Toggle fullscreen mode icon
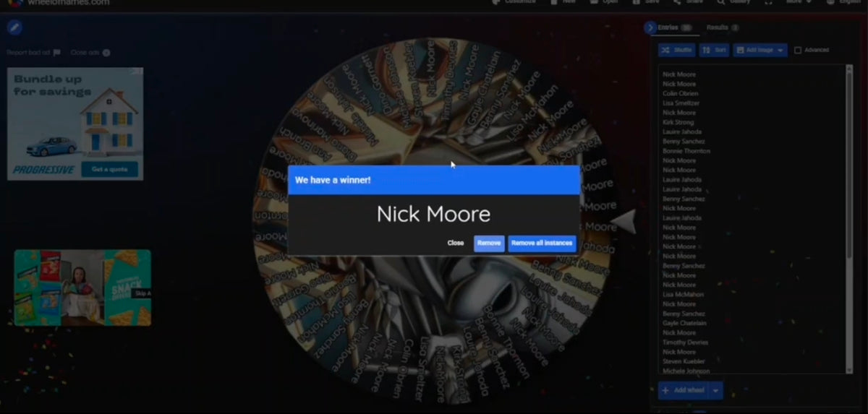This screenshot has width=868, height=414. pyautogui.click(x=768, y=2)
